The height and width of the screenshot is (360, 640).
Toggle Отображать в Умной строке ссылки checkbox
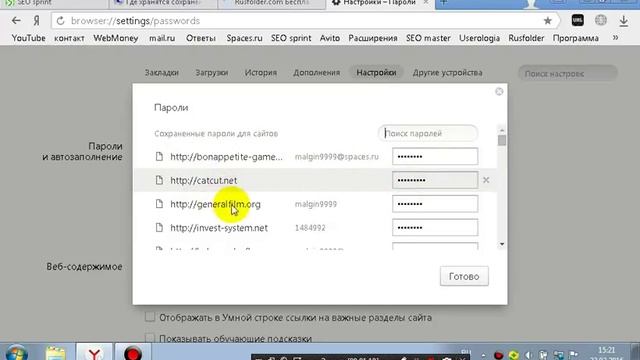(x=150, y=317)
